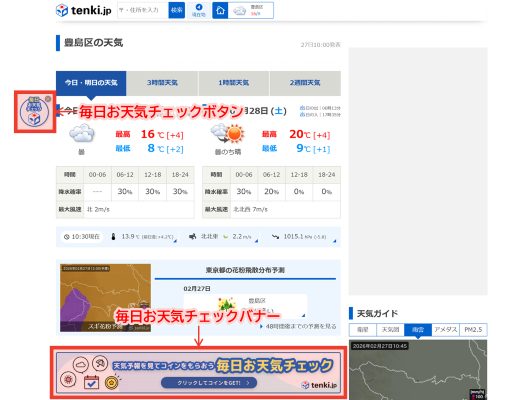This screenshot has width=531, height=400.
Task: Click tomorrow's wind value 北北西 7m/s
Action: (250, 210)
